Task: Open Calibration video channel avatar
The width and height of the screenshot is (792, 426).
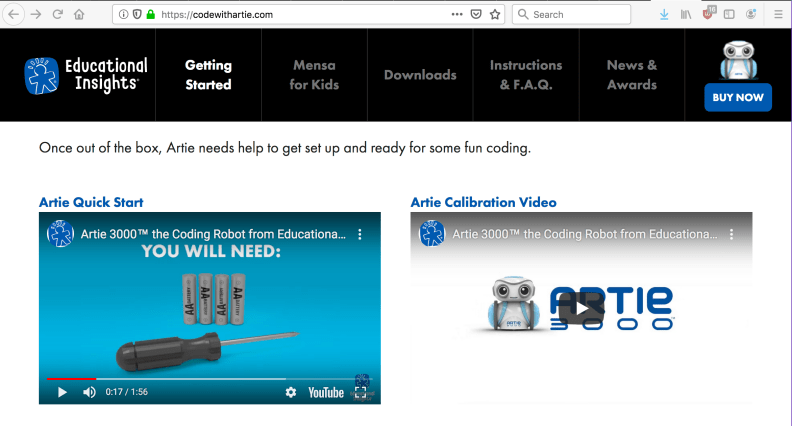Action: [432, 234]
